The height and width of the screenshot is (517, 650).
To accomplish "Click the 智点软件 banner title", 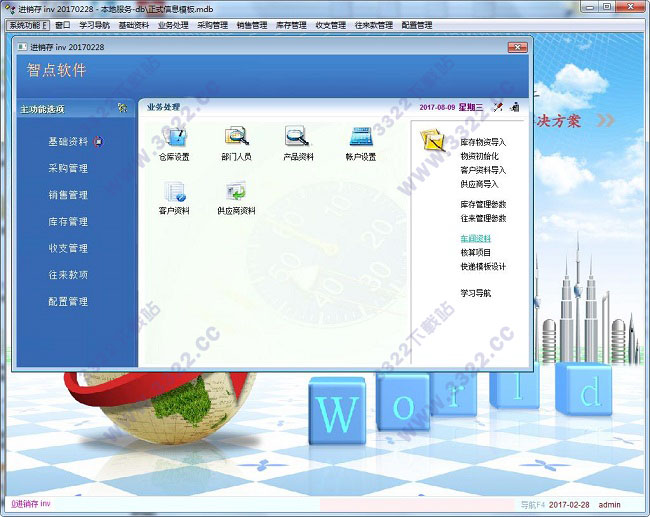I will [56, 70].
